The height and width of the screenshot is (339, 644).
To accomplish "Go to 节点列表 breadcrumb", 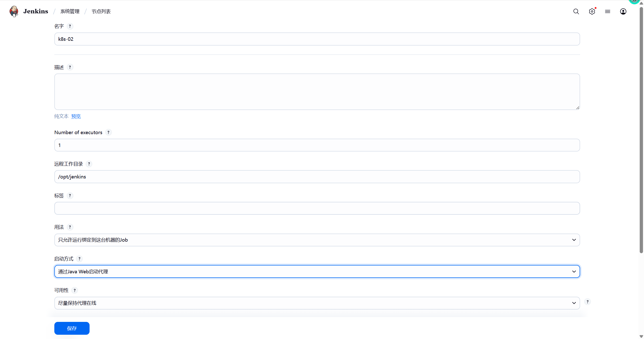I will (101, 11).
